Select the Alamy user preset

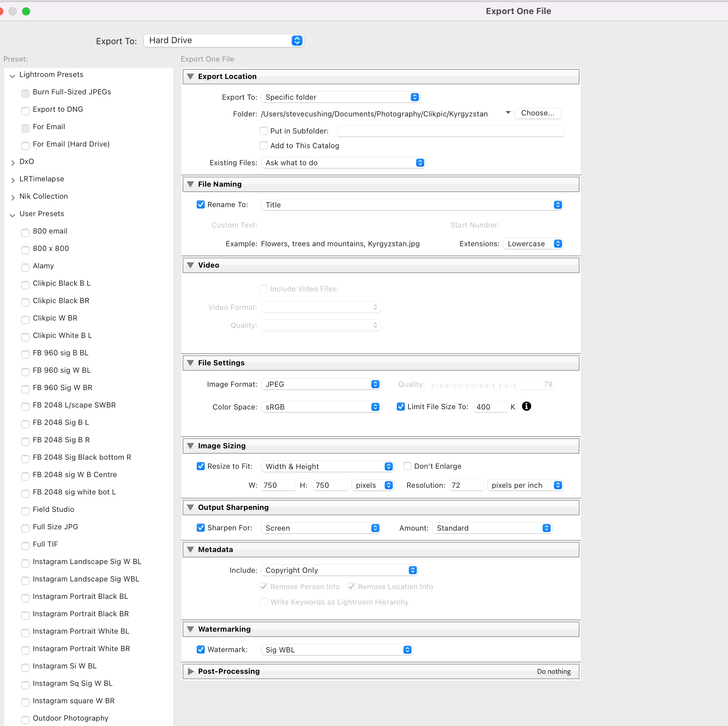pyautogui.click(x=43, y=266)
